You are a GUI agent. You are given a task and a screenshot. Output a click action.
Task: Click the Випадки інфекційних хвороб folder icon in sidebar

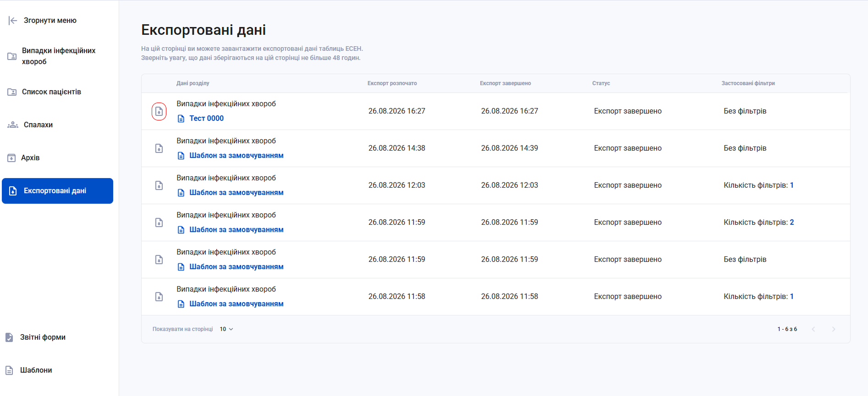tap(12, 56)
